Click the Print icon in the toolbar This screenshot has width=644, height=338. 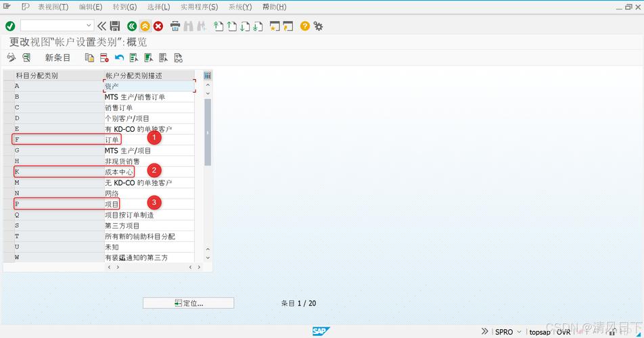coord(175,26)
